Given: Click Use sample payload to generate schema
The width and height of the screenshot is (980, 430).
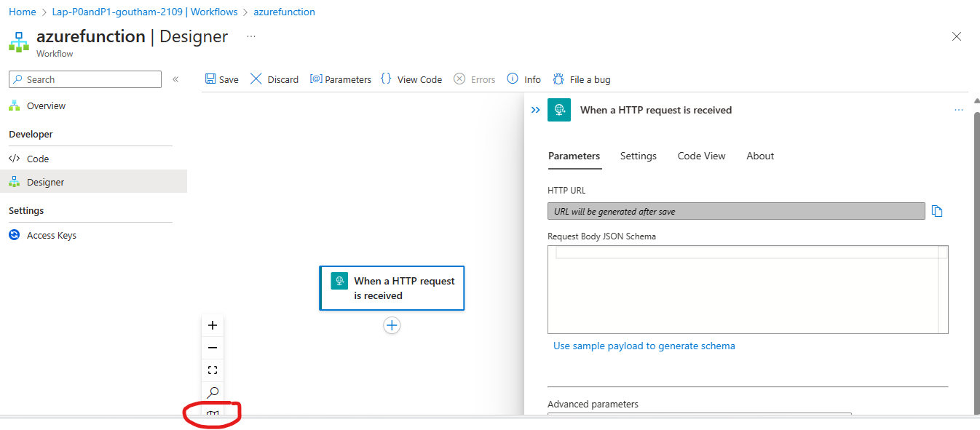Looking at the screenshot, I should [x=644, y=346].
